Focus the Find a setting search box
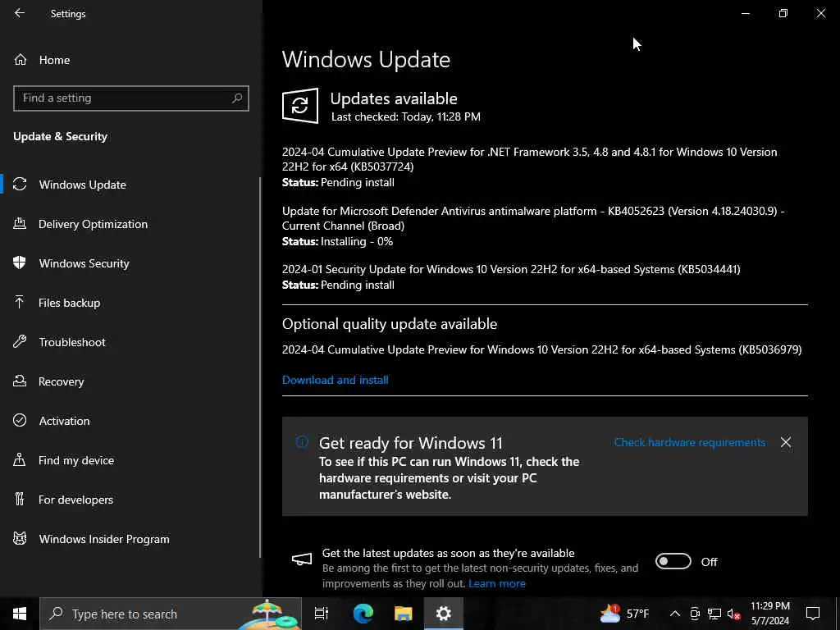Image resolution: width=840 pixels, height=630 pixels. [x=130, y=98]
